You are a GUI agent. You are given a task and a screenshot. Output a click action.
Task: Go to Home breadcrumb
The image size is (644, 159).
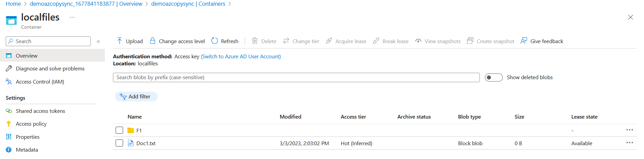point(13,4)
